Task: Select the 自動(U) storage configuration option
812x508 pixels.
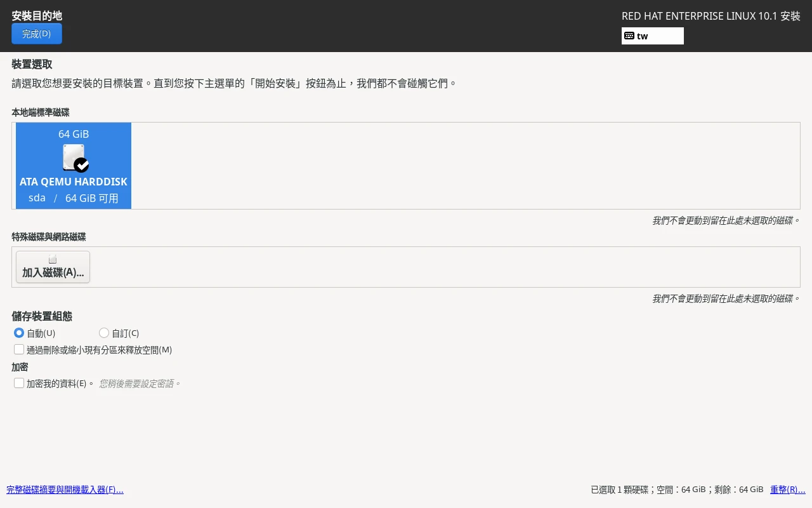Action: (x=19, y=333)
